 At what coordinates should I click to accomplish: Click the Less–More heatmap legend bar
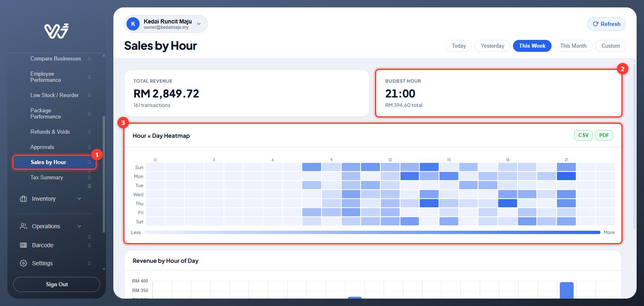click(x=372, y=232)
